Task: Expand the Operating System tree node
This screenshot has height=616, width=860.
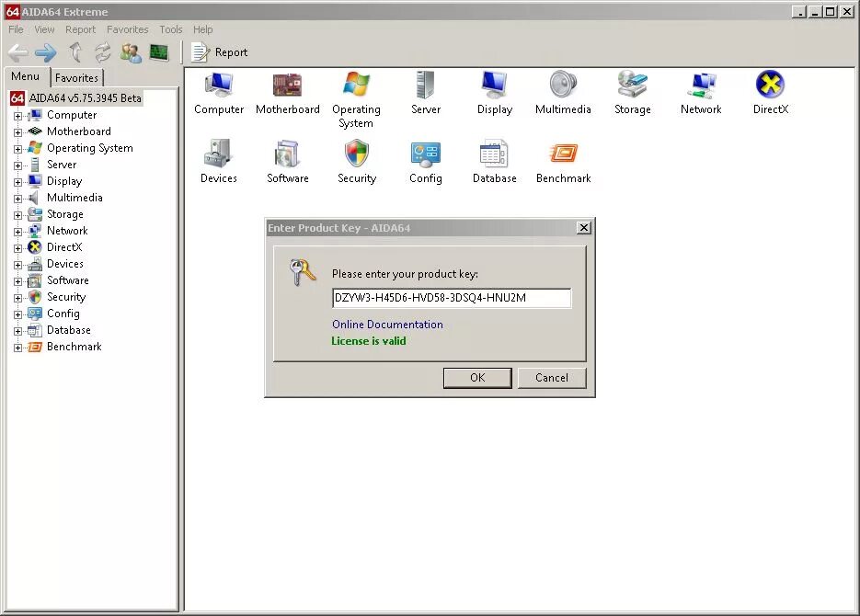Action: coord(18,149)
